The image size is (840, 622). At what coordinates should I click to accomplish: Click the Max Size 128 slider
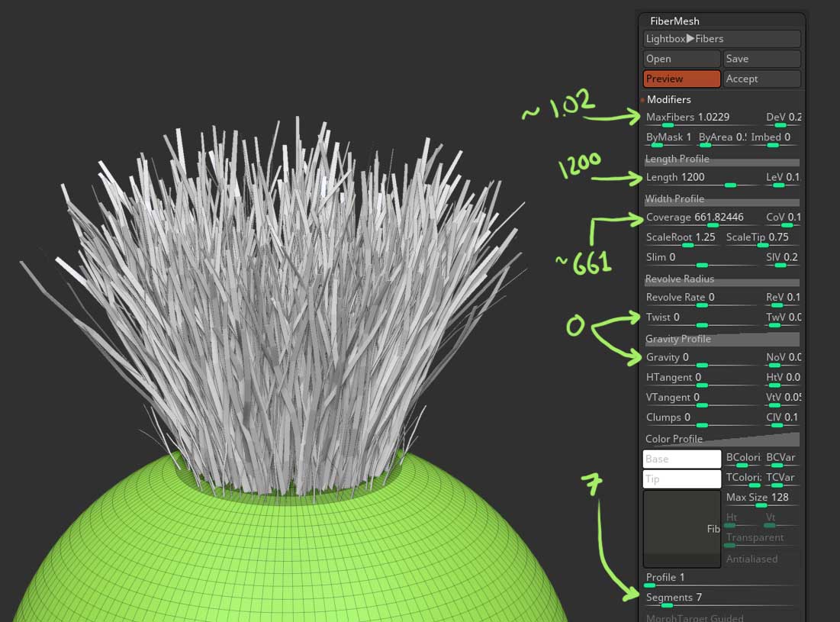(x=761, y=499)
